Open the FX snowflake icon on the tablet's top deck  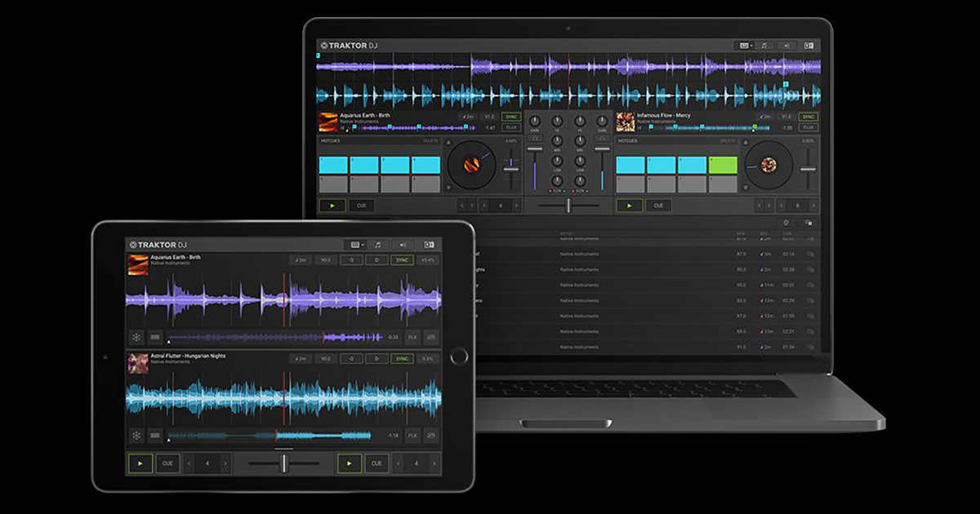pos(136,337)
